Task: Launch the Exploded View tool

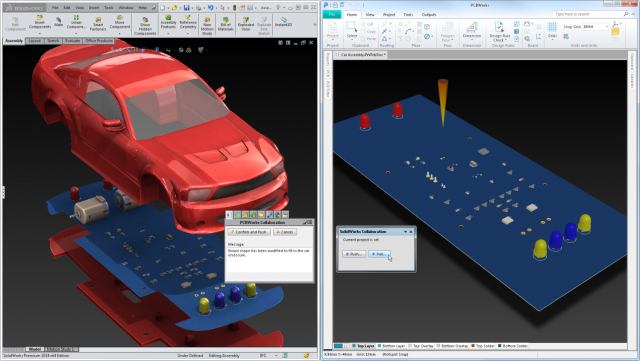Action: (246, 24)
